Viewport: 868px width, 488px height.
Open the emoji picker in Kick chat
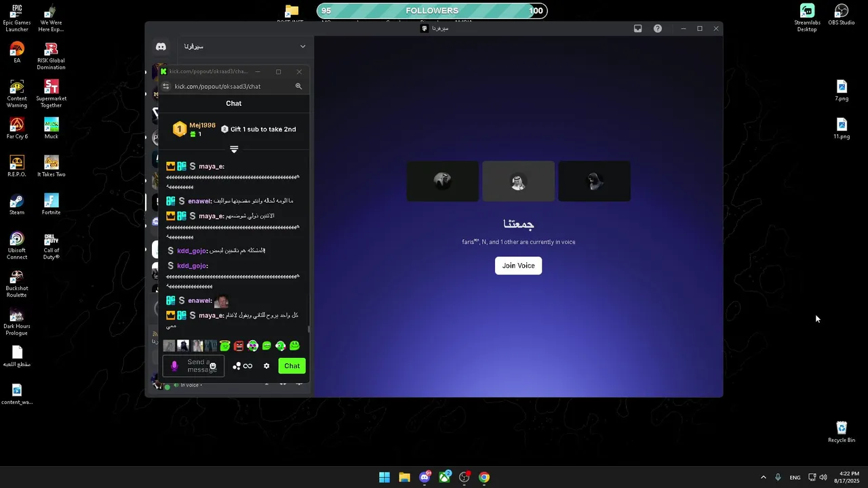212,366
